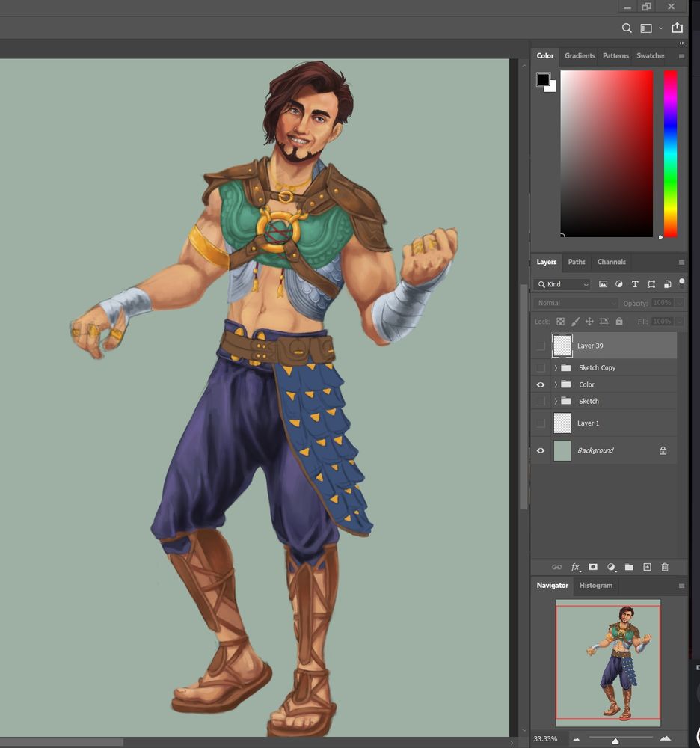Screen dimensions: 700x748
Task: Add a layer mask using mask icon
Action: point(593,568)
